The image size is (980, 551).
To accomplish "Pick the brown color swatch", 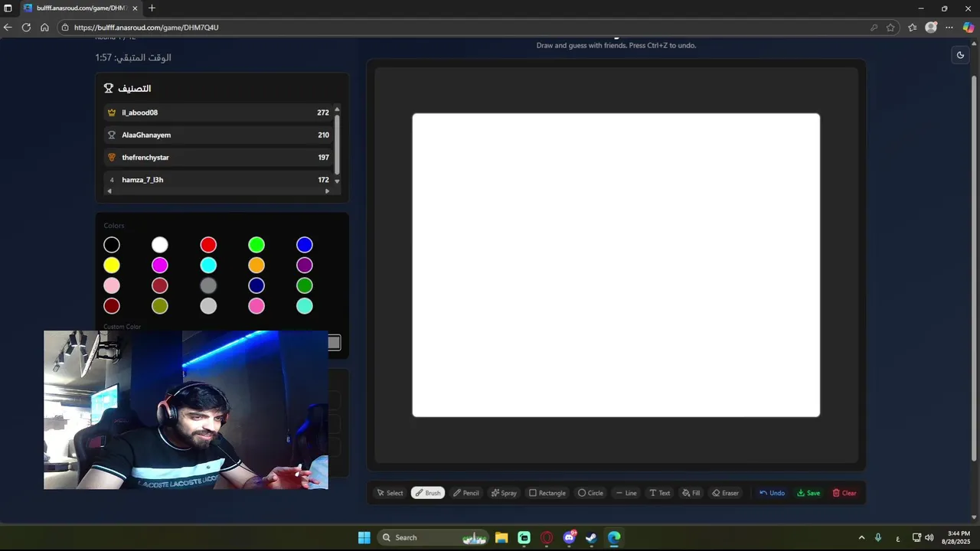I will pyautogui.click(x=159, y=285).
